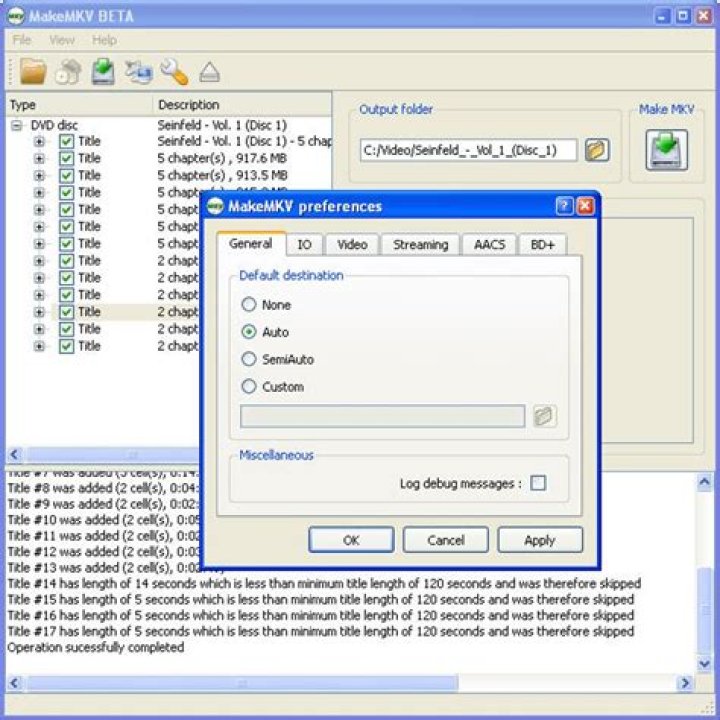720x720 pixels.
Task: Click the stream toolbar icon
Action: pos(139,72)
